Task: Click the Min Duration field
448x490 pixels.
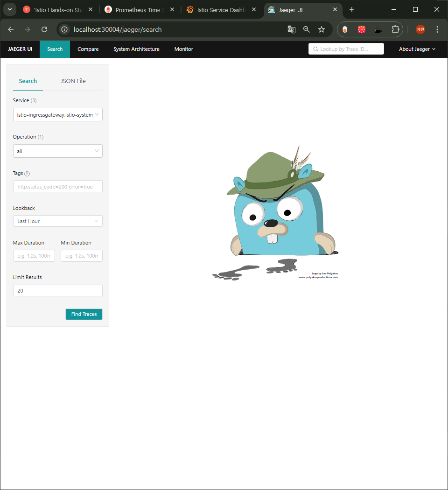Action: point(82,256)
